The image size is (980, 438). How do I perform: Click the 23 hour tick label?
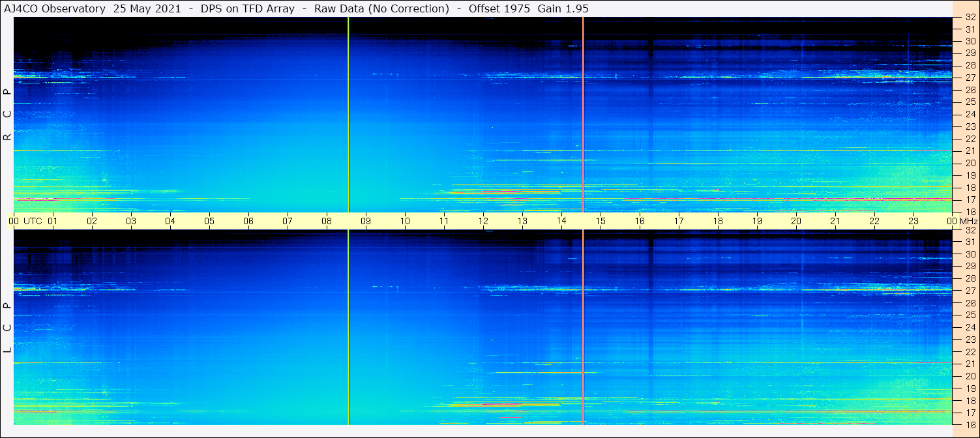pyautogui.click(x=913, y=221)
